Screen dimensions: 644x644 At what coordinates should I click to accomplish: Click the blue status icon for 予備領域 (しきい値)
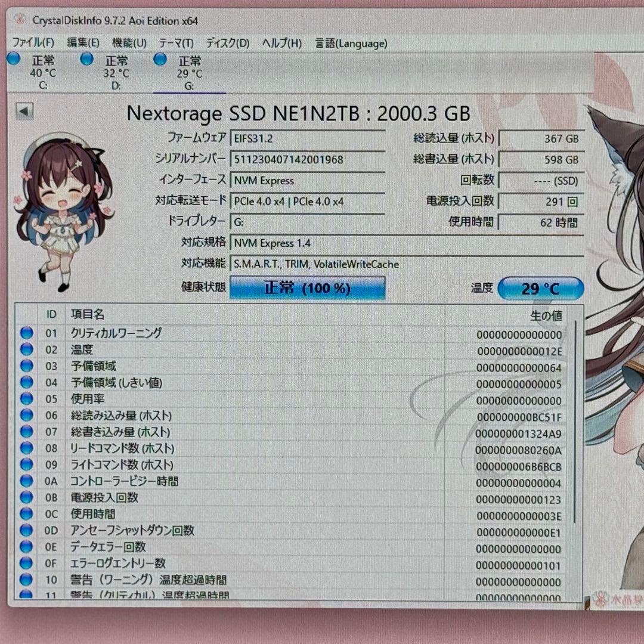pos(27,382)
